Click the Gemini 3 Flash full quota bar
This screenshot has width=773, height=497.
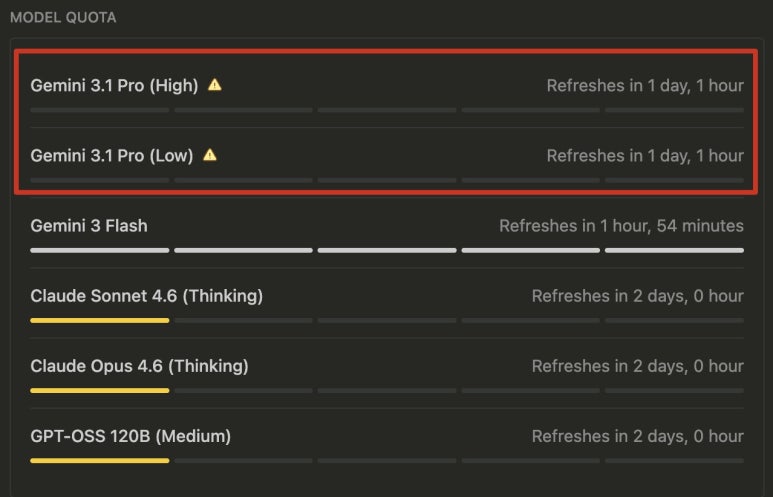point(387,250)
